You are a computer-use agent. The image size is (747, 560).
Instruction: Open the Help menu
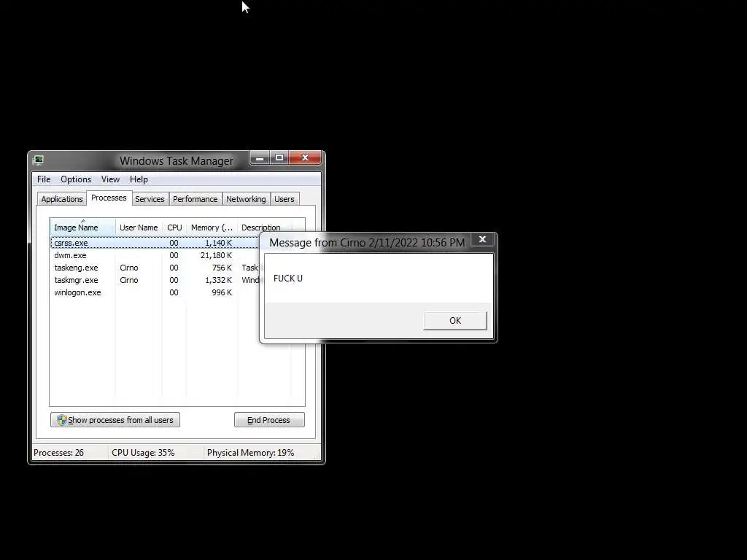[139, 179]
